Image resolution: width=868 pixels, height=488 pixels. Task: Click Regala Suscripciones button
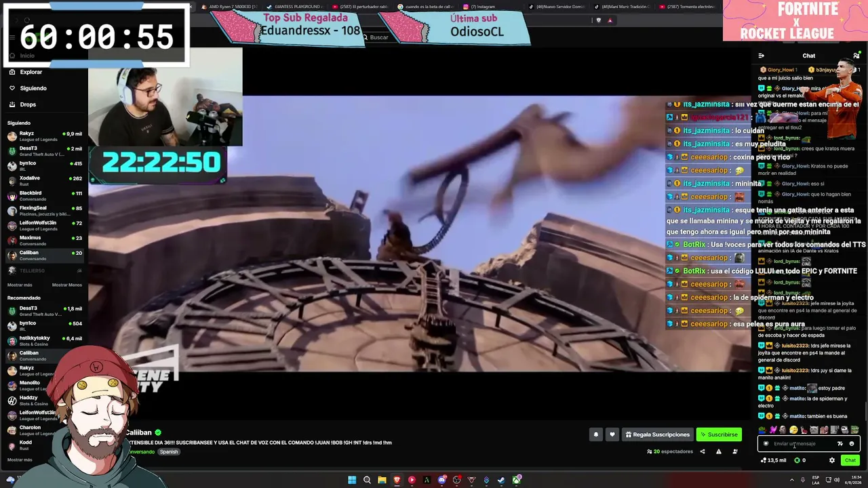point(657,434)
